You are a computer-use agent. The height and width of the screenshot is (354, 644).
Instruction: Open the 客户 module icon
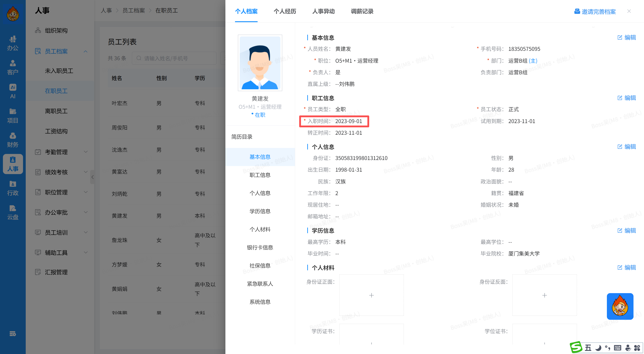[x=13, y=67]
